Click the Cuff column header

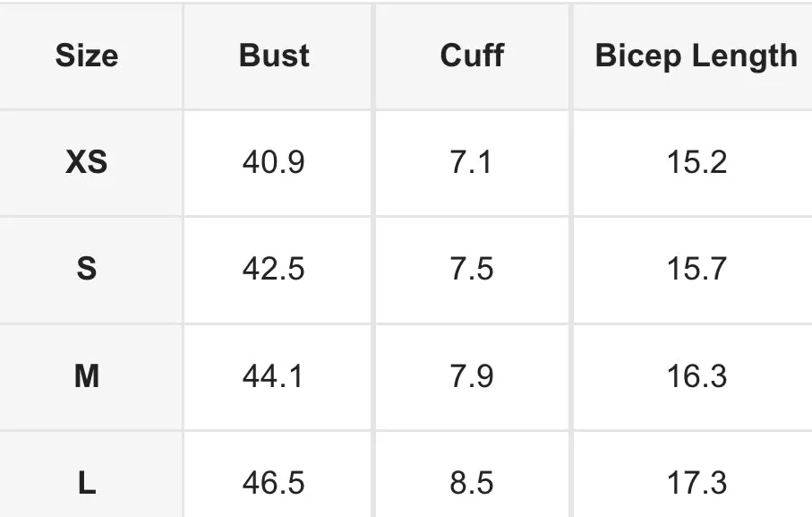(x=472, y=56)
